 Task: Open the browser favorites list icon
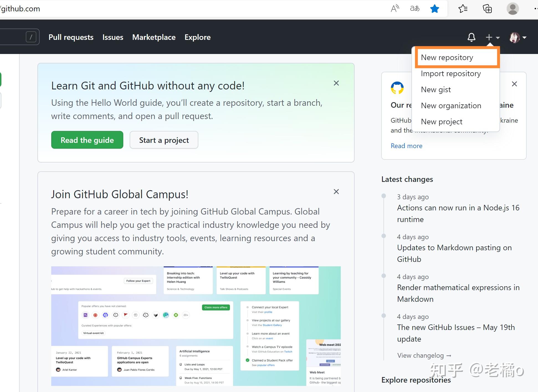click(463, 9)
